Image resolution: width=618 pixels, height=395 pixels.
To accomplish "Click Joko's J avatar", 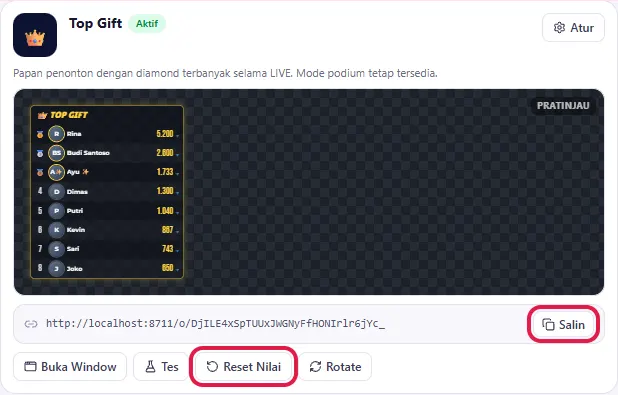I will point(56,268).
